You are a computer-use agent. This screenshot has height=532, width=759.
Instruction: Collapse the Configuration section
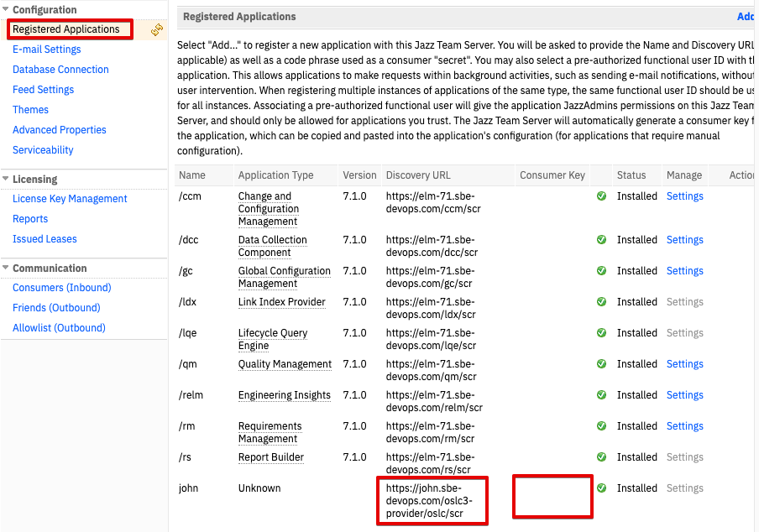point(6,10)
